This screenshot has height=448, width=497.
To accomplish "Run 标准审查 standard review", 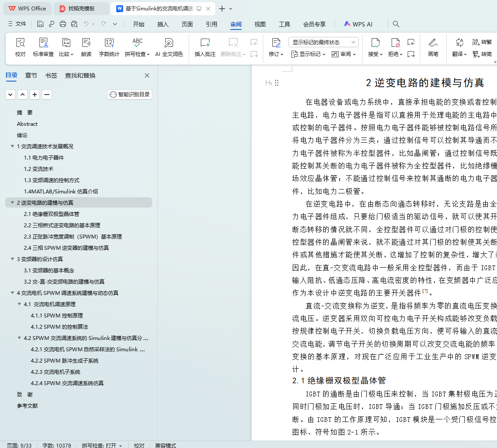I will click(x=43, y=47).
